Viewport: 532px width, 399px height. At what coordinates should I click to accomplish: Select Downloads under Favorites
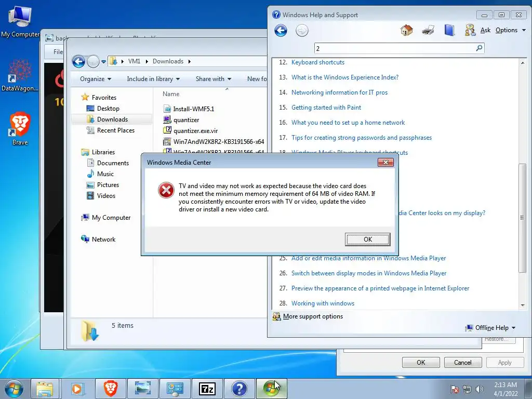112,119
